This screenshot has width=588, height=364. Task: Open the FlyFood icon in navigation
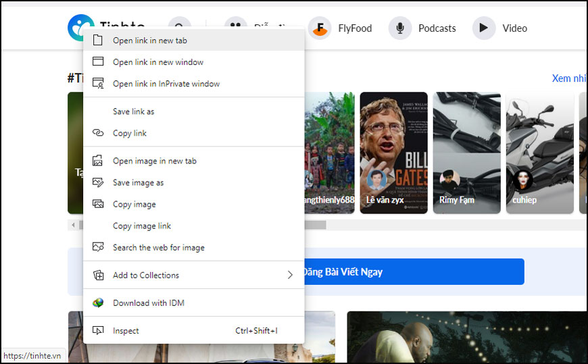(320, 28)
